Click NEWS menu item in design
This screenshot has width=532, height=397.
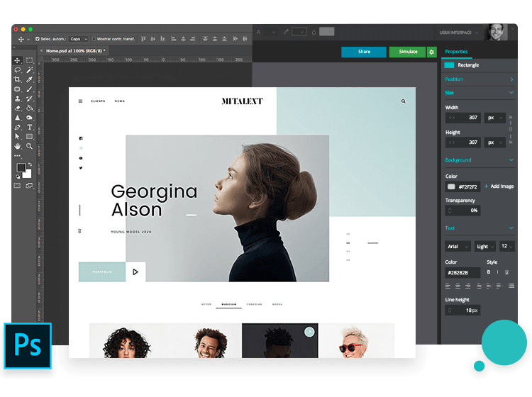point(120,101)
